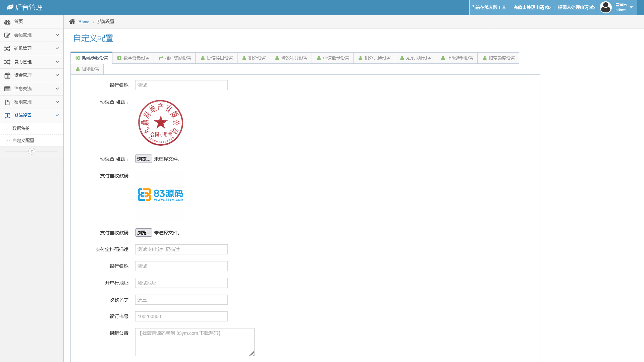Open the 申请数量设置 tab
Screen dimensions: 644x362
tap(333, 58)
